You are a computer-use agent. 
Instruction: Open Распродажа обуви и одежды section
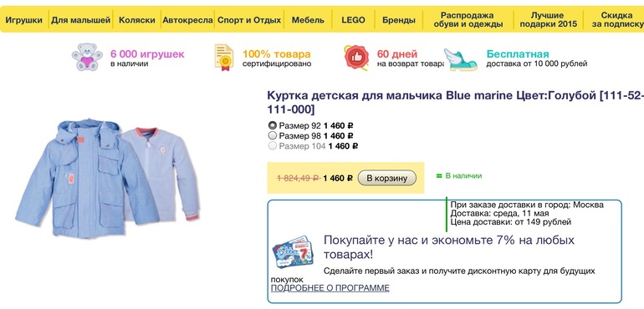[x=468, y=20]
